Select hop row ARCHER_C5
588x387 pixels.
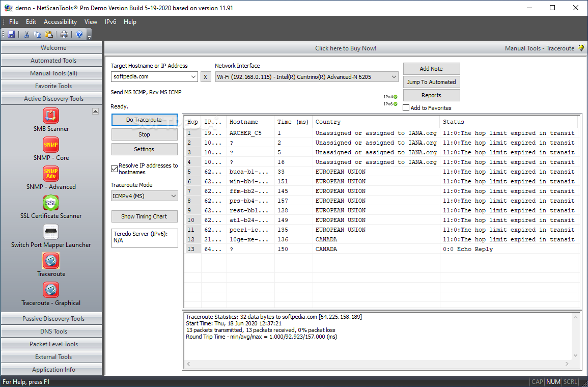click(x=382, y=133)
